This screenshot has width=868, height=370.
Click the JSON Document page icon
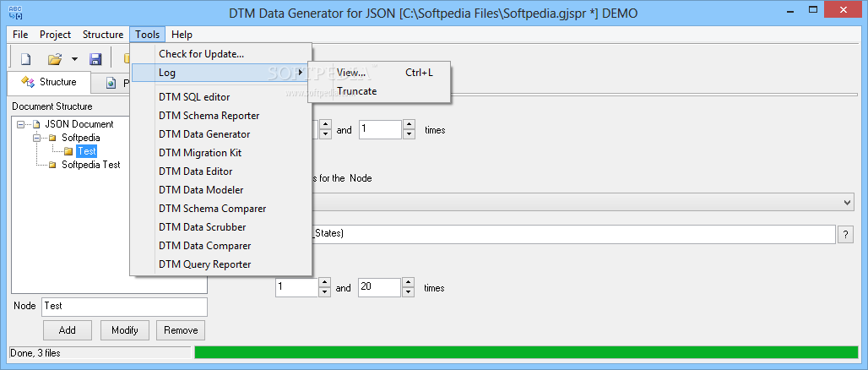pos(36,124)
